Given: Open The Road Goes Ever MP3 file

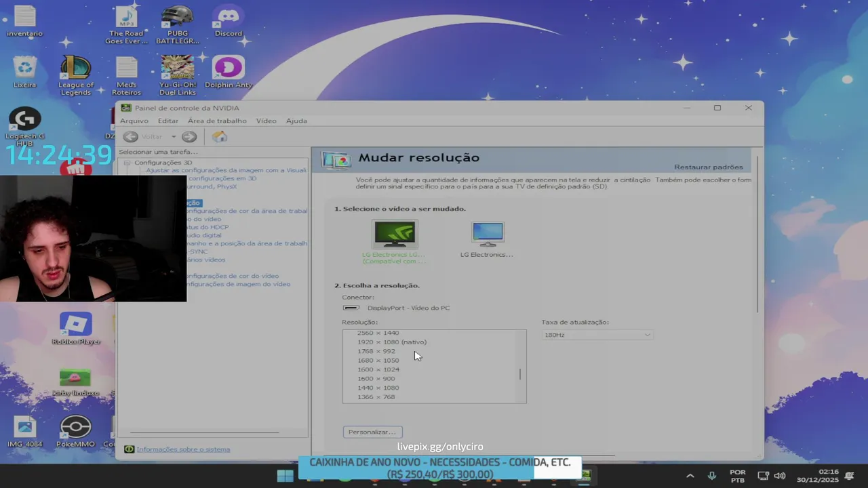Looking at the screenshot, I should click(126, 26).
